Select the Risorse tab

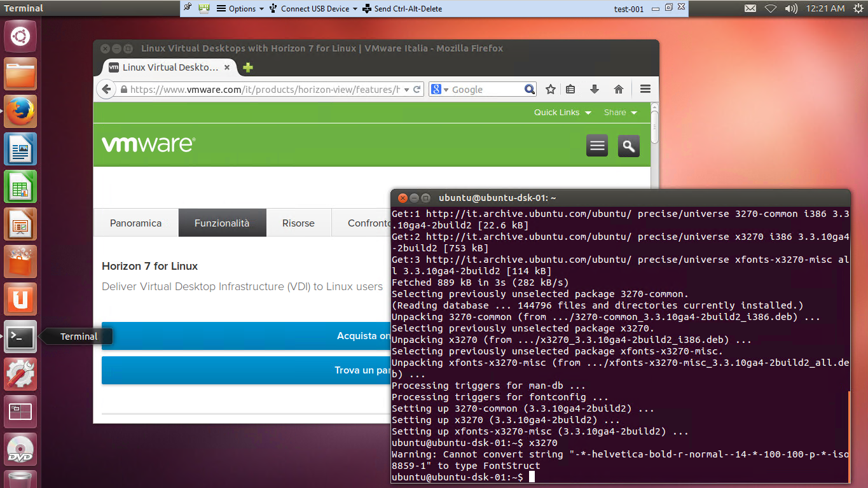coord(299,223)
